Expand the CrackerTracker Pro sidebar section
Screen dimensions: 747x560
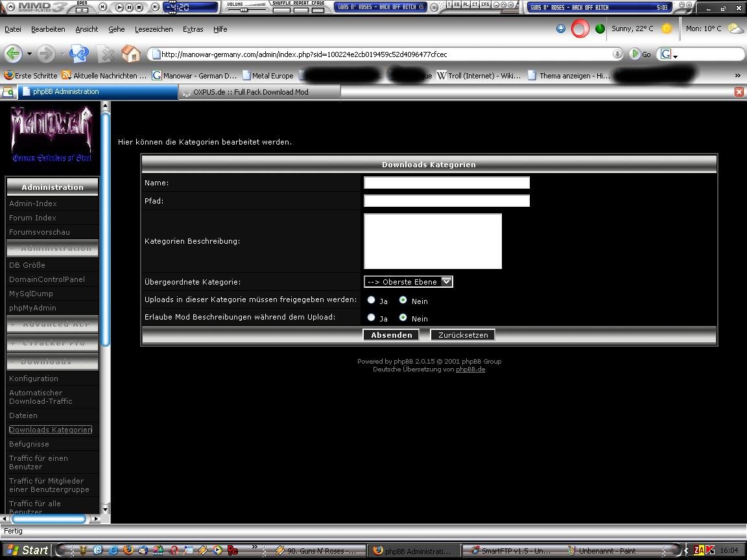click(53, 342)
